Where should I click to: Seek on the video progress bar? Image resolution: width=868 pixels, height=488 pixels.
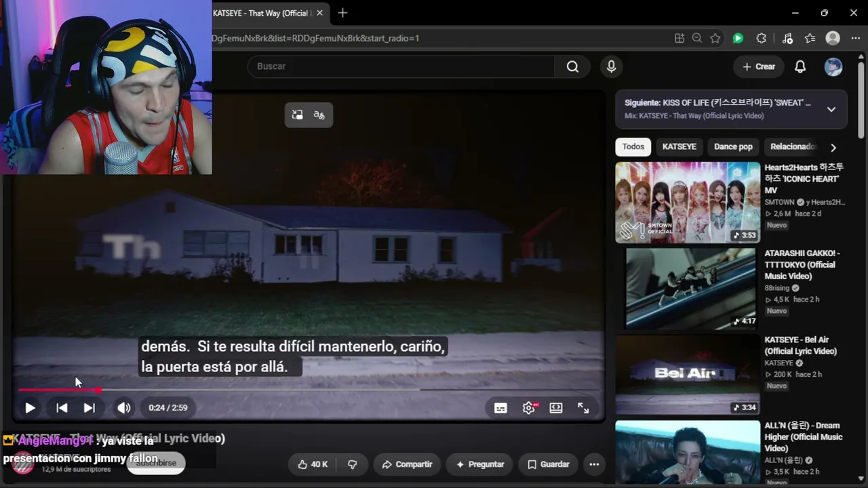pos(309,390)
